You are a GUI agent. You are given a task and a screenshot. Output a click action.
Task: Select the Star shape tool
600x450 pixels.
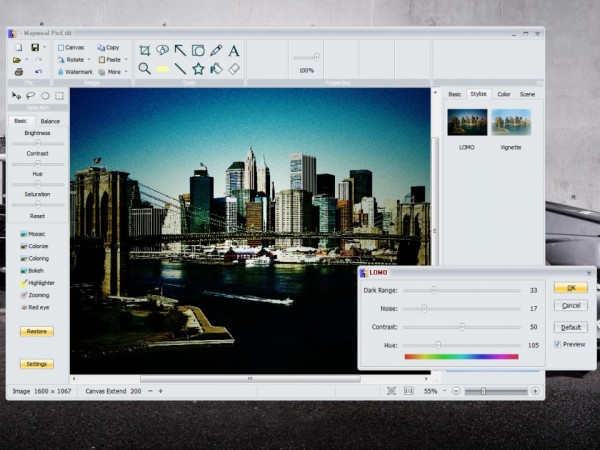pyautogui.click(x=198, y=69)
